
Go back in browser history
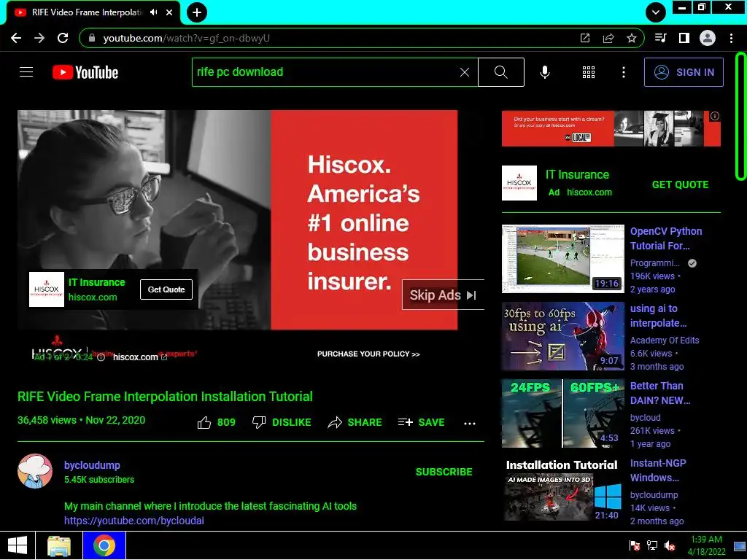tap(16, 38)
